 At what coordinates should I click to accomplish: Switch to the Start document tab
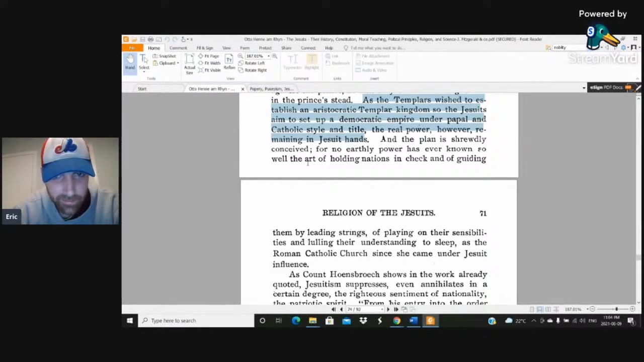pyautogui.click(x=142, y=88)
